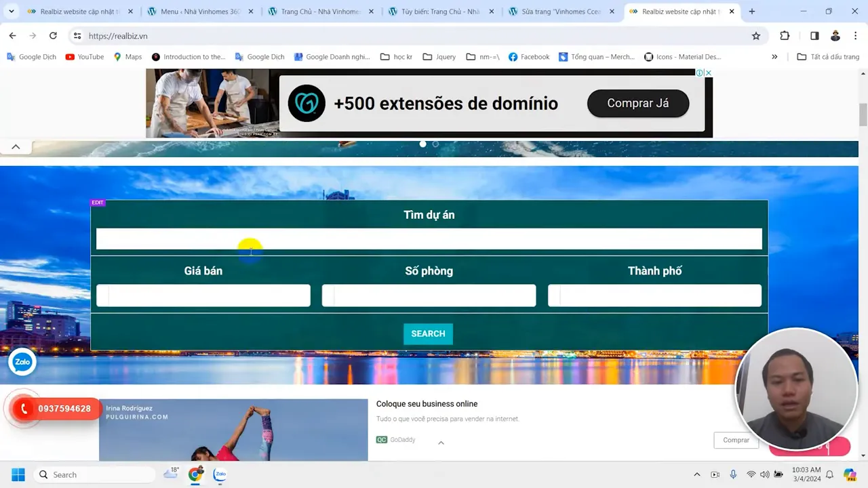This screenshot has width=868, height=488.
Task: Show hidden system tray icons
Action: click(696, 474)
